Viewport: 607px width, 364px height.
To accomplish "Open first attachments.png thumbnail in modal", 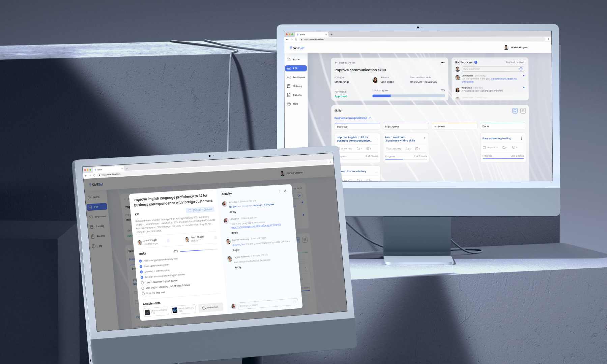I will tap(147, 312).
